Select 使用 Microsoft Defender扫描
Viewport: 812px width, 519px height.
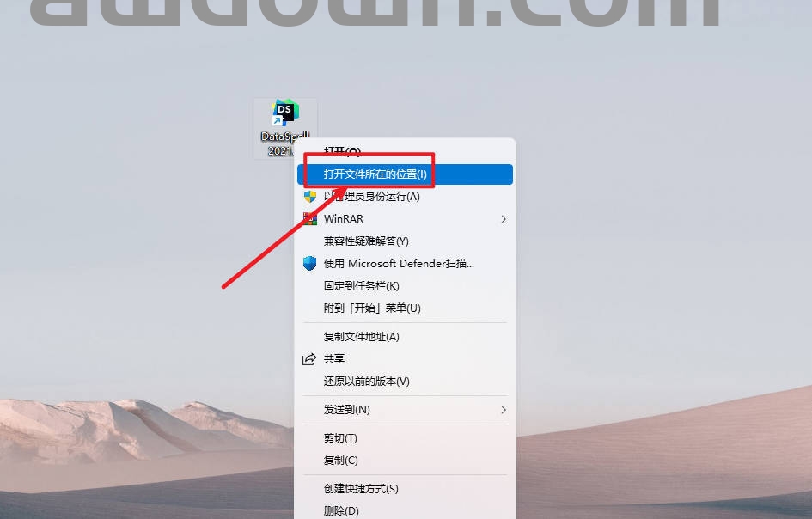point(405,264)
